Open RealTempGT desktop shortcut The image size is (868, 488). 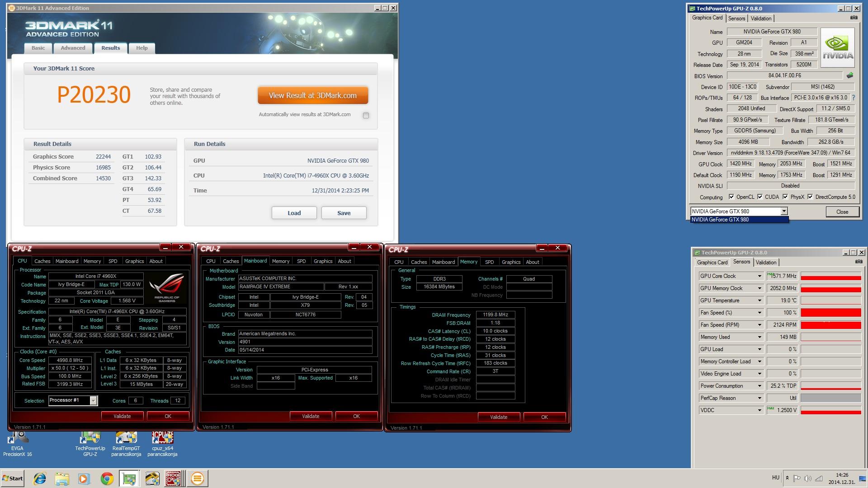tap(126, 444)
